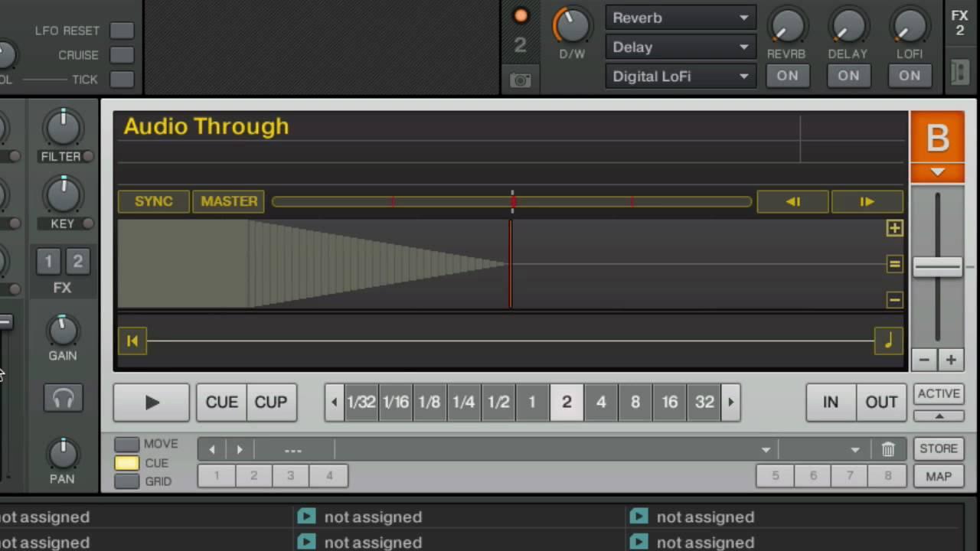Click the tempo bend right arrow
Screen dimensions: 980x551
867,201
